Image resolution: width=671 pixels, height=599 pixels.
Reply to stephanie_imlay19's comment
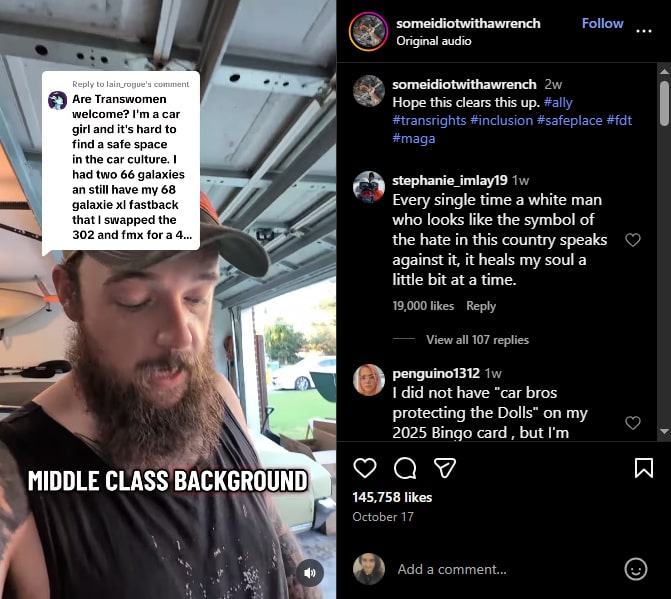tap(481, 306)
